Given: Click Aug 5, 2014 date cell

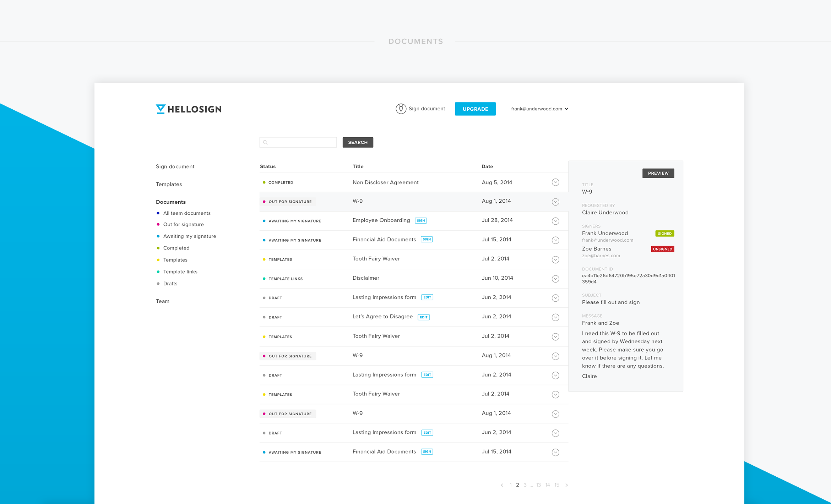Looking at the screenshot, I should point(497,182).
